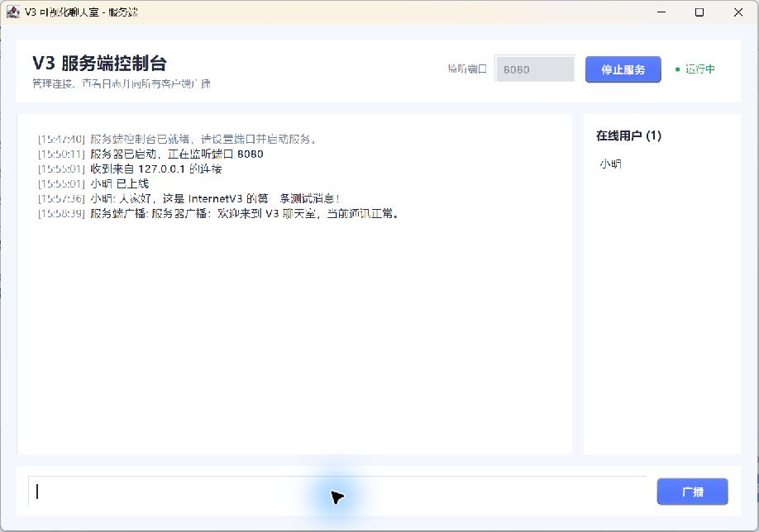Click the 监听端口 label
759x532 pixels.
tap(467, 69)
